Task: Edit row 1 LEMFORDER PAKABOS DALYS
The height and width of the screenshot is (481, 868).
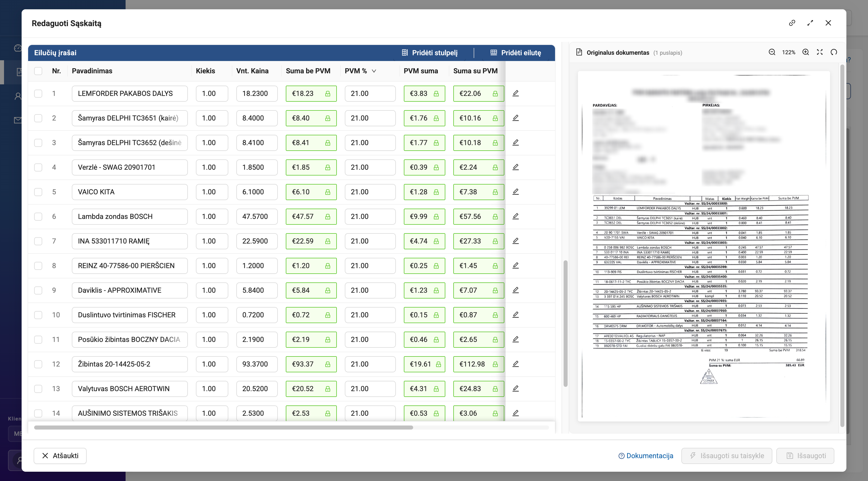Action: 515,93
